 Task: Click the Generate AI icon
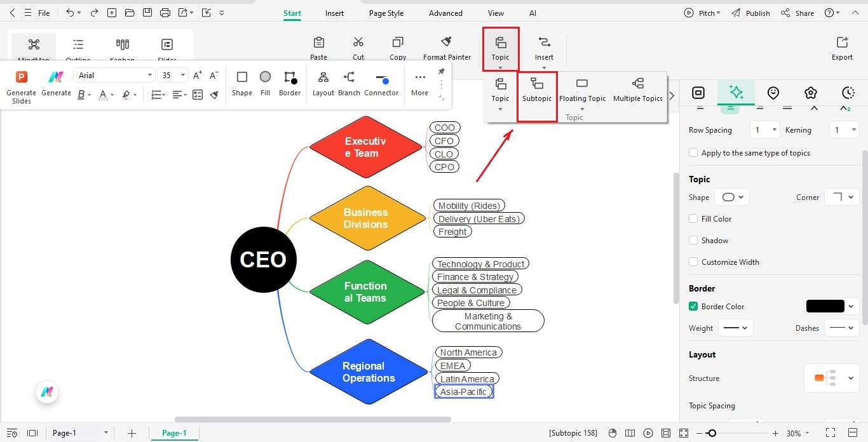click(56, 77)
